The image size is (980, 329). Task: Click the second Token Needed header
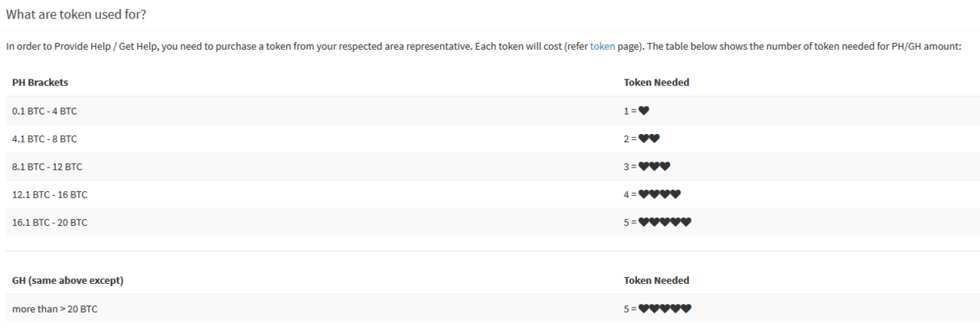point(656,280)
